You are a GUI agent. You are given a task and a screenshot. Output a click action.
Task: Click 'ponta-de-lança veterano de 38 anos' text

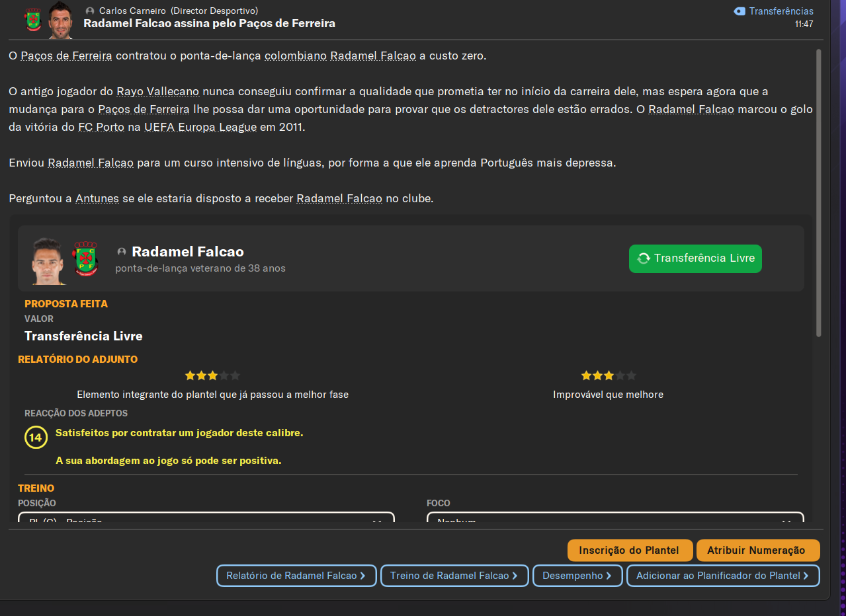pyautogui.click(x=200, y=268)
